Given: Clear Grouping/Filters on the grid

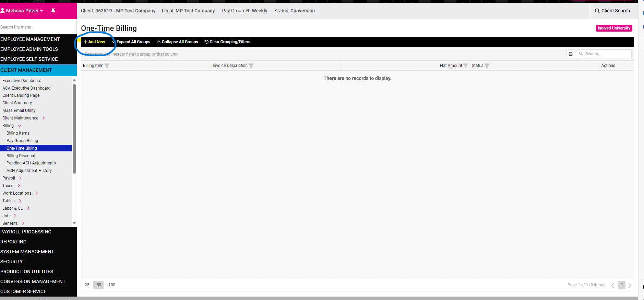Looking at the screenshot, I should (x=227, y=42).
